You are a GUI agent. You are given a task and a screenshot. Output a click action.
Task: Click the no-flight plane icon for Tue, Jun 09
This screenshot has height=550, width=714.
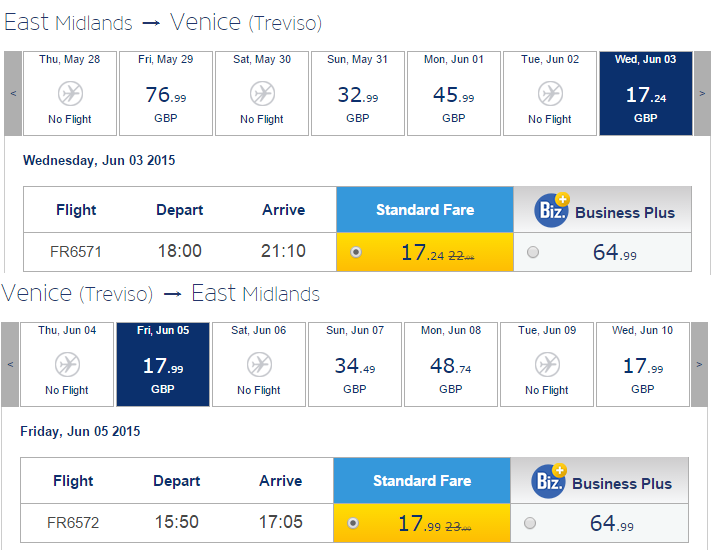click(547, 364)
